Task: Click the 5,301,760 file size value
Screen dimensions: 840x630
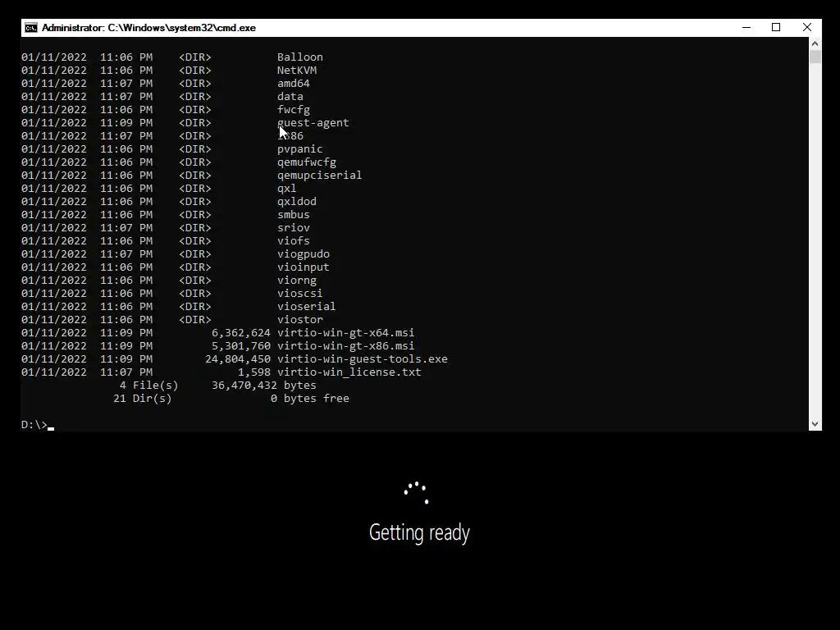Action: 241,345
